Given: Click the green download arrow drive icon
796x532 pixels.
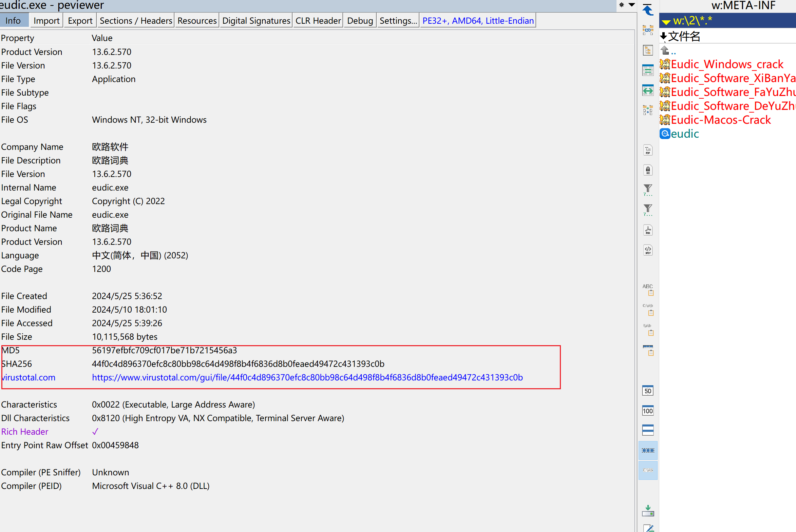Looking at the screenshot, I should (648, 510).
